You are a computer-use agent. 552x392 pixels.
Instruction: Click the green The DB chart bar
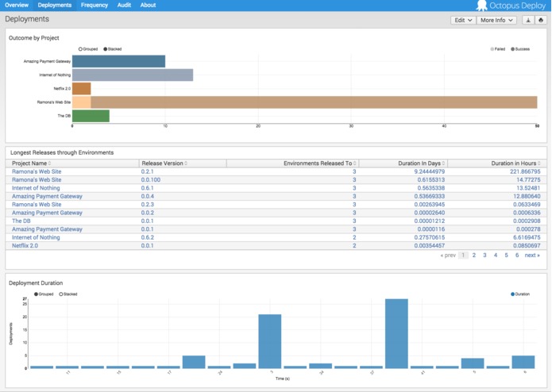91,116
